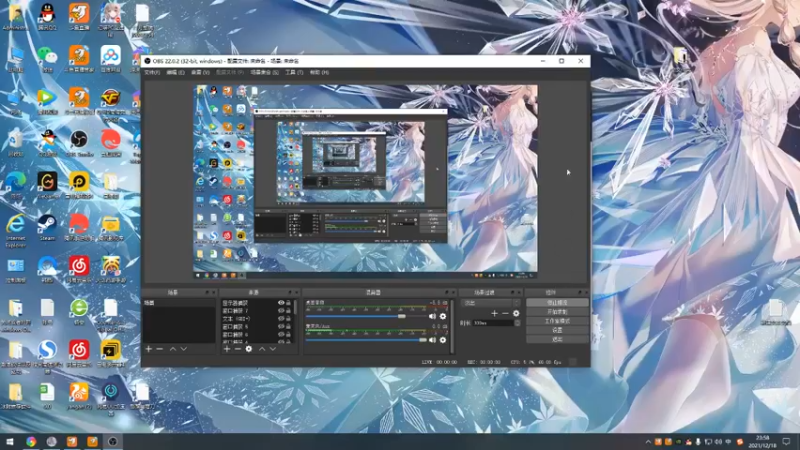Open the Windows Start menu
The image size is (800, 450).
[9, 441]
